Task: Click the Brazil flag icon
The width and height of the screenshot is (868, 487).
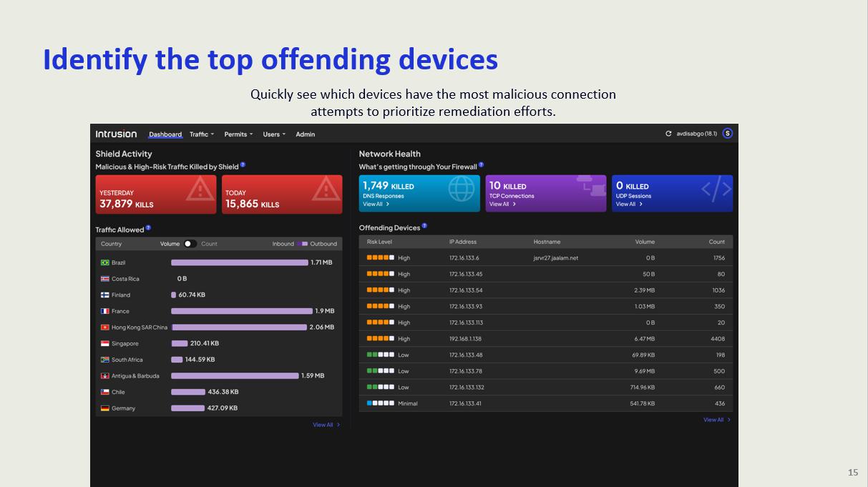Action: click(105, 262)
